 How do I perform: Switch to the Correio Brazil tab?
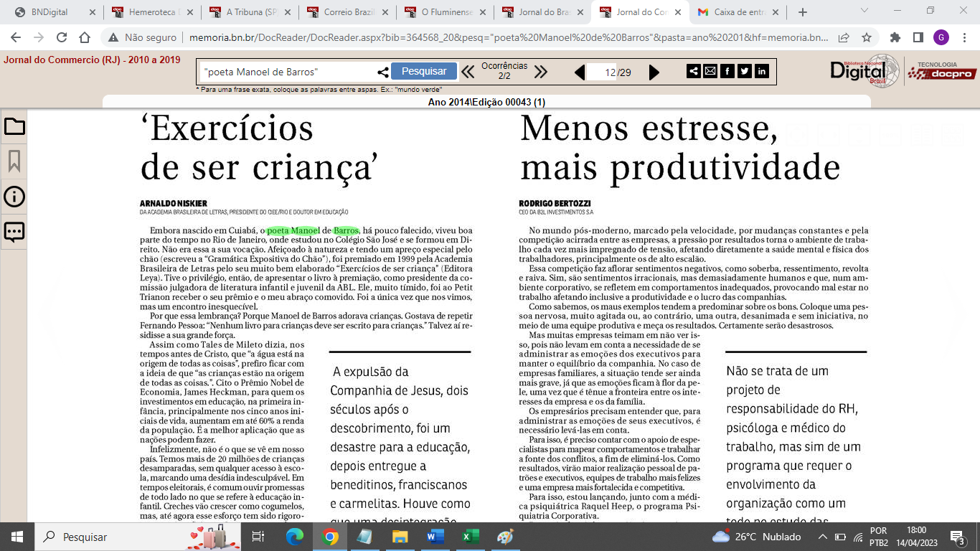click(x=347, y=12)
